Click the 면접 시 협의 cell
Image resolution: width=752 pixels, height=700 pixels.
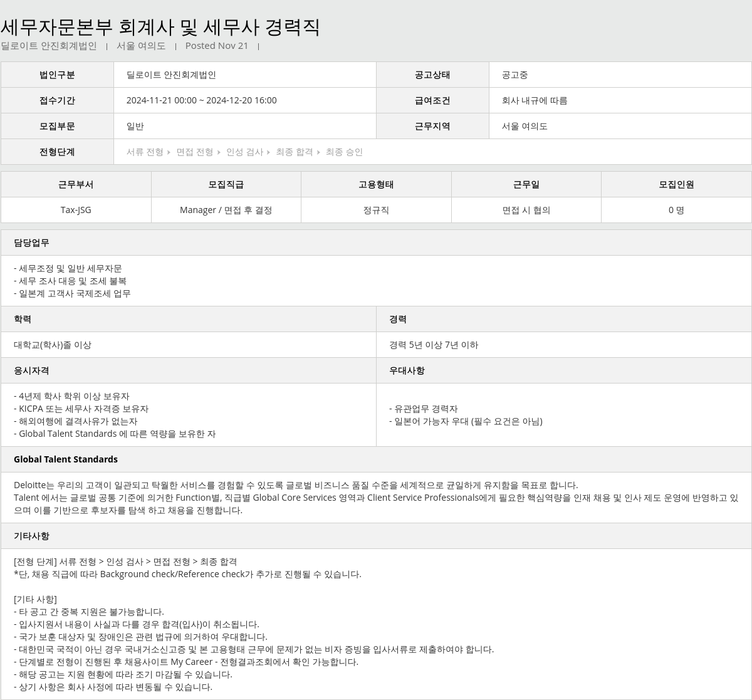(526, 210)
